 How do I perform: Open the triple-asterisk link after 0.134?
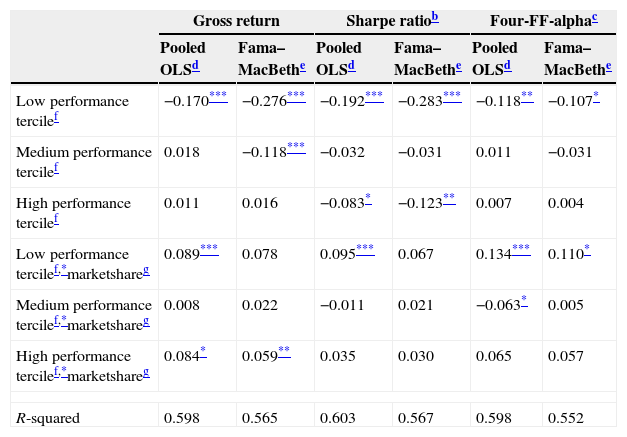(x=521, y=249)
